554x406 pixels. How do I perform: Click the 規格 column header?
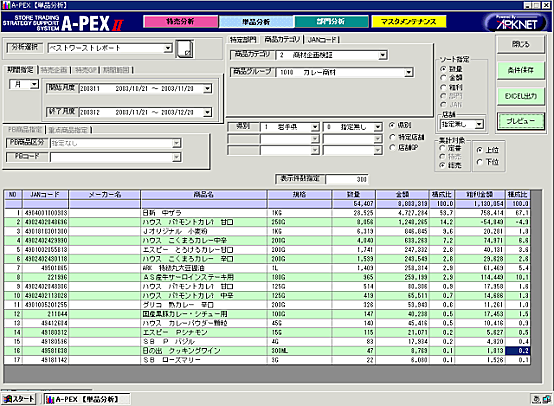(299, 195)
